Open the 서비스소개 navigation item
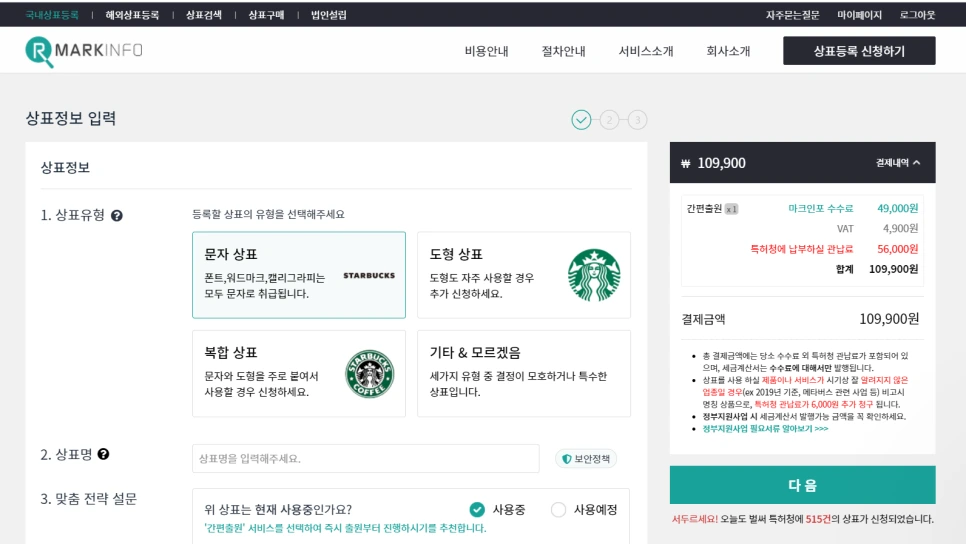The width and height of the screenshot is (966, 544). click(x=646, y=51)
